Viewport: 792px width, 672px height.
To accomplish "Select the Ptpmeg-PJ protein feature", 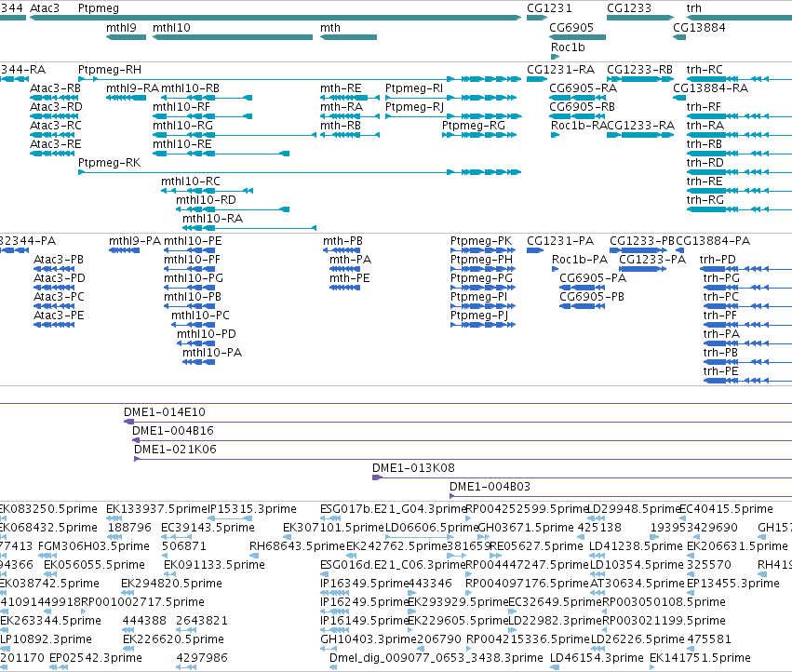I will 483,325.
